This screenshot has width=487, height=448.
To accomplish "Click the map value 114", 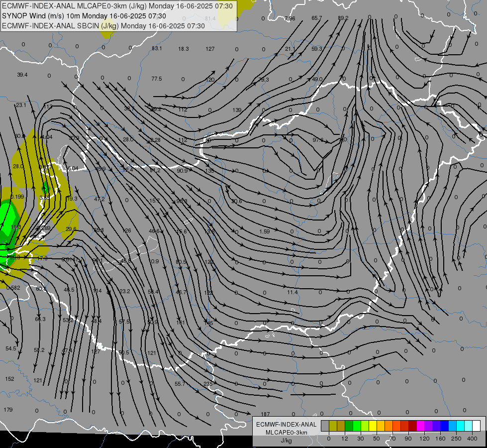I will [x=97, y=291].
